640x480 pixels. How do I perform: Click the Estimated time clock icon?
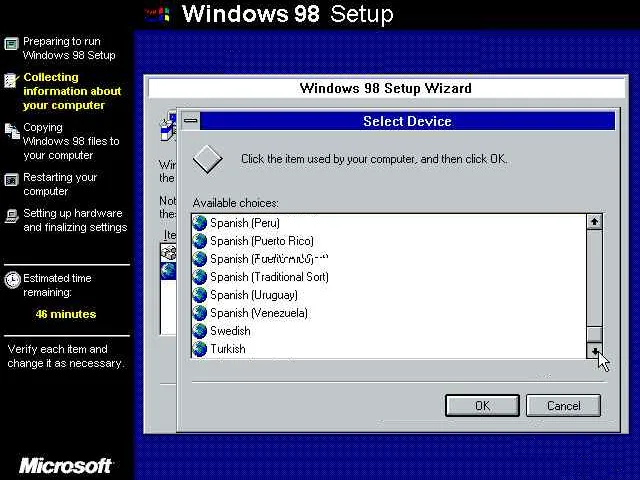[12, 280]
